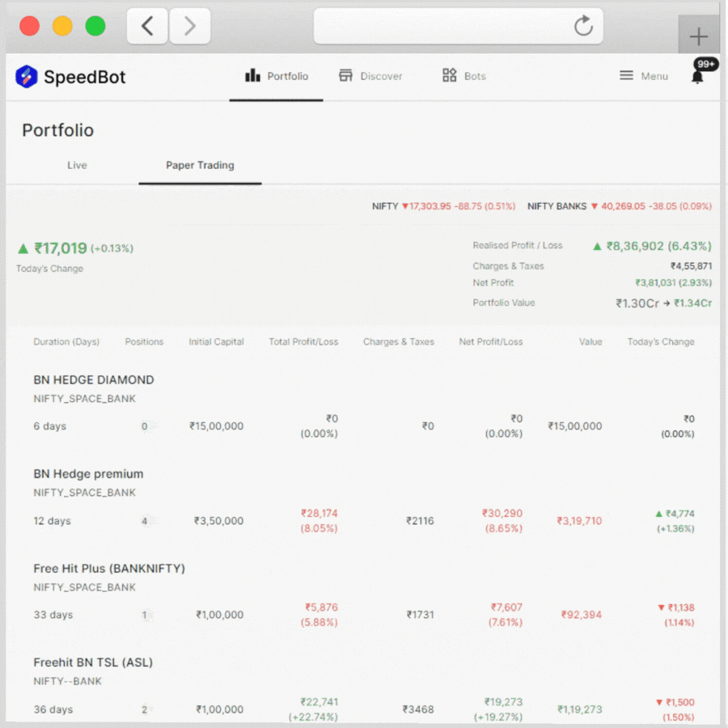Click Net Profit ₹3,81,031 (2.93%)
Viewport: 728px width, 728px height.
[673, 283]
